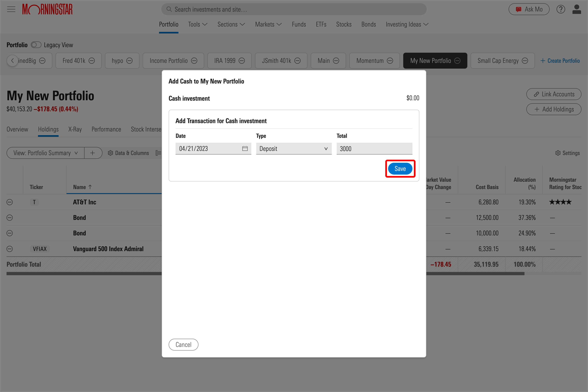Open the help question mark icon
The width and height of the screenshot is (588, 392).
tap(560, 9)
